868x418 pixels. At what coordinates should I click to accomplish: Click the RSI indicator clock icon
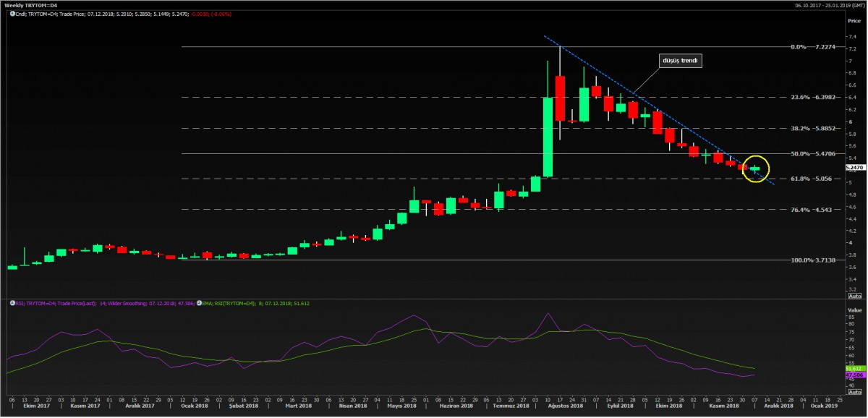pos(12,304)
